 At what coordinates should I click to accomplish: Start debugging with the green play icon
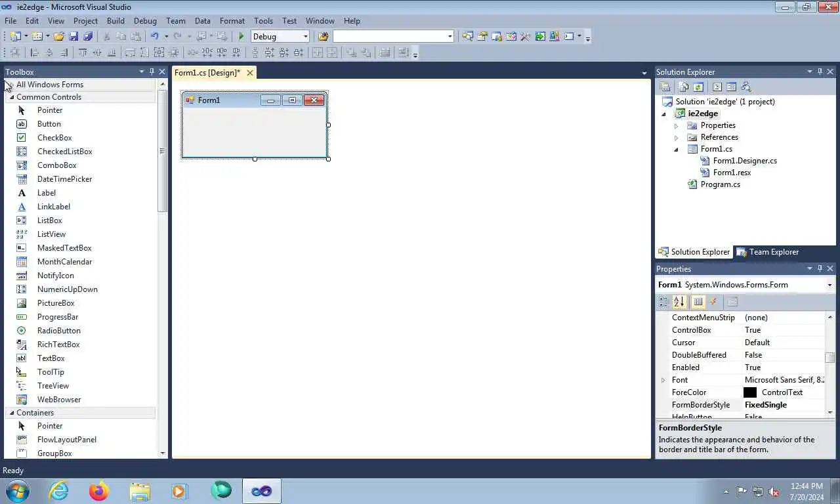click(241, 37)
